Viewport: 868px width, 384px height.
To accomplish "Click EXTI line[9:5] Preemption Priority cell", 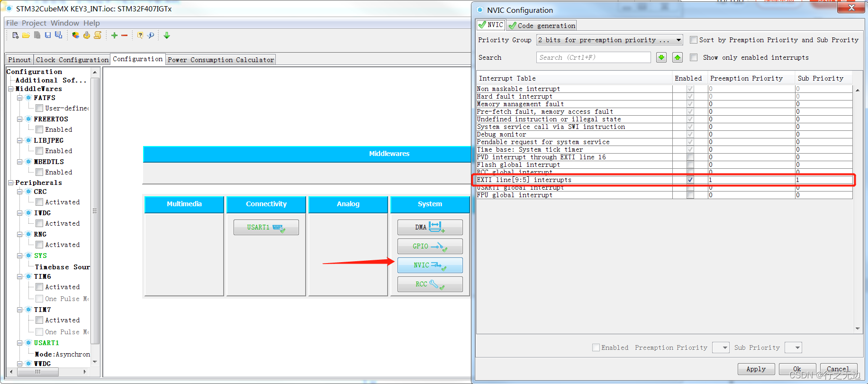I will [x=751, y=180].
